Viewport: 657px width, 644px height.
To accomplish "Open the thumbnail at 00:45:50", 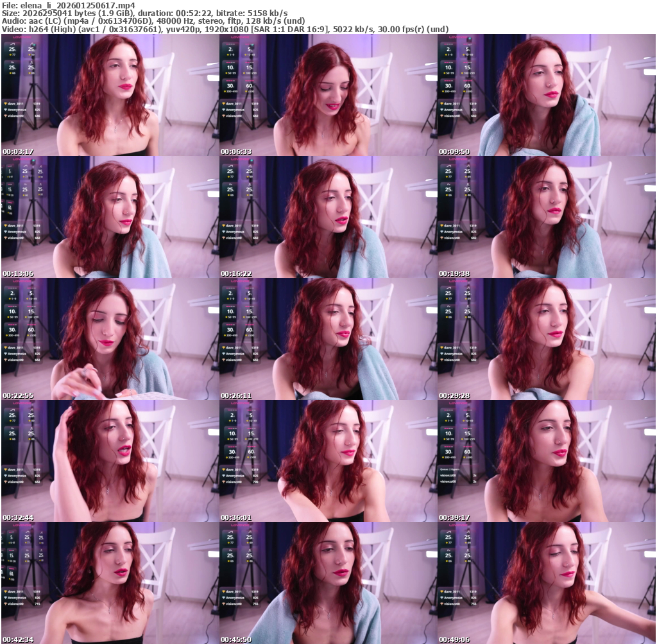I will click(x=328, y=583).
